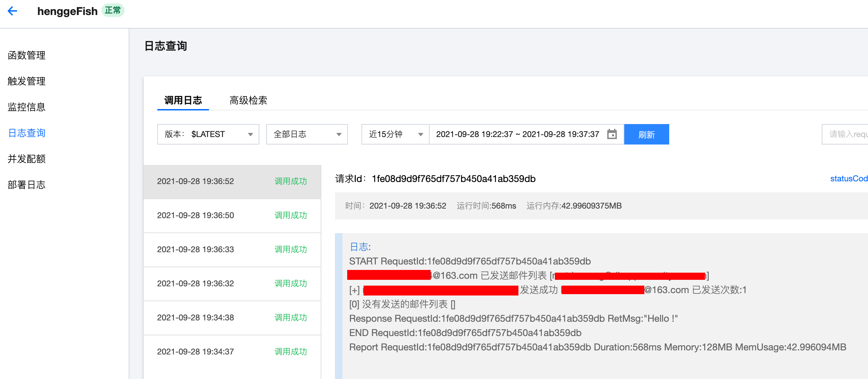Open 监控信息 sidebar item
Screen dimensions: 868x379
[27, 107]
